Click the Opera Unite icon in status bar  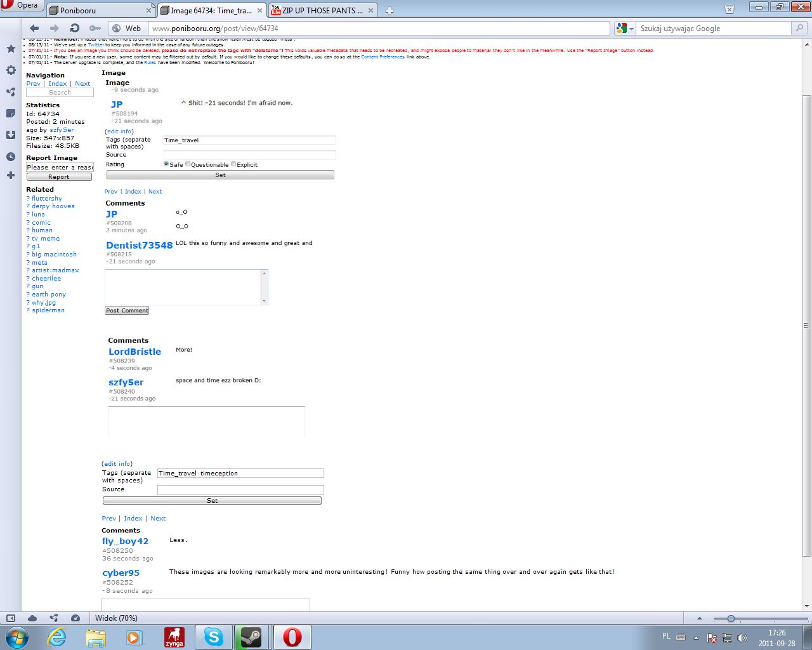tap(54, 618)
